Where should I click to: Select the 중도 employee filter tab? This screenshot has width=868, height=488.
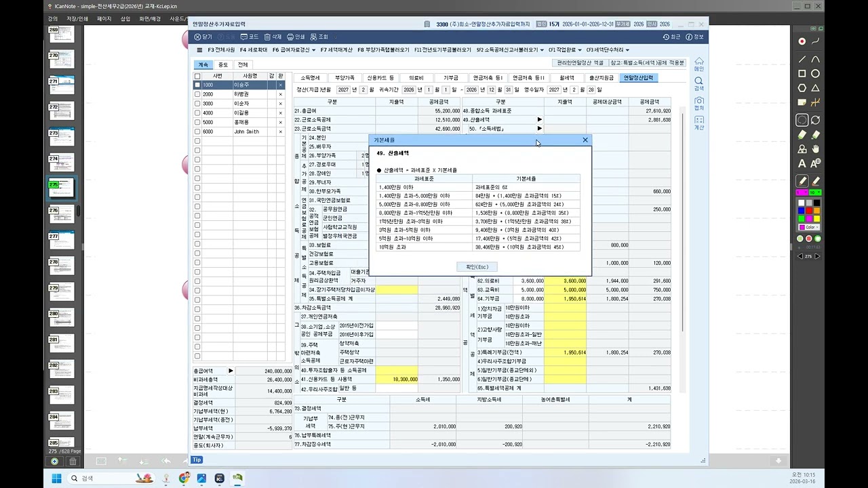point(223,65)
